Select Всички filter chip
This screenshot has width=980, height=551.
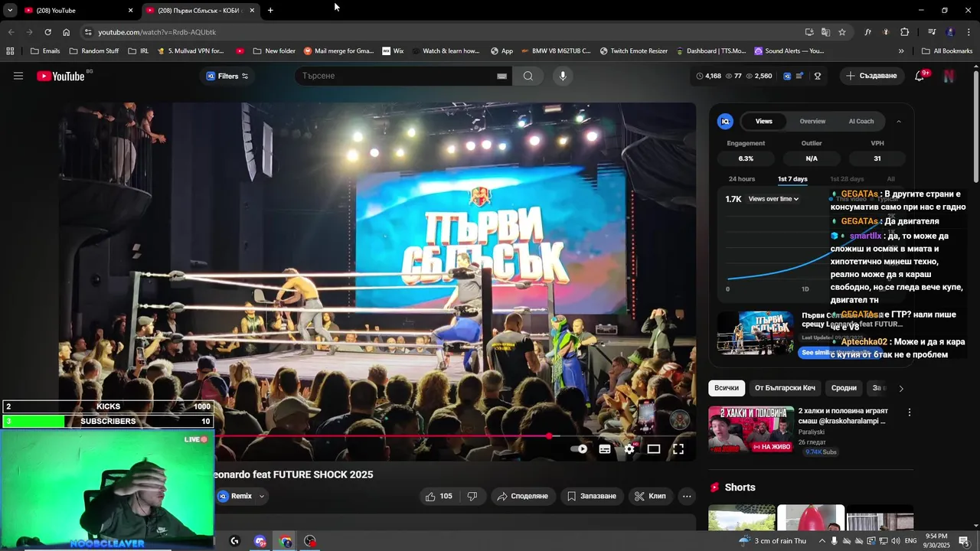pos(727,388)
